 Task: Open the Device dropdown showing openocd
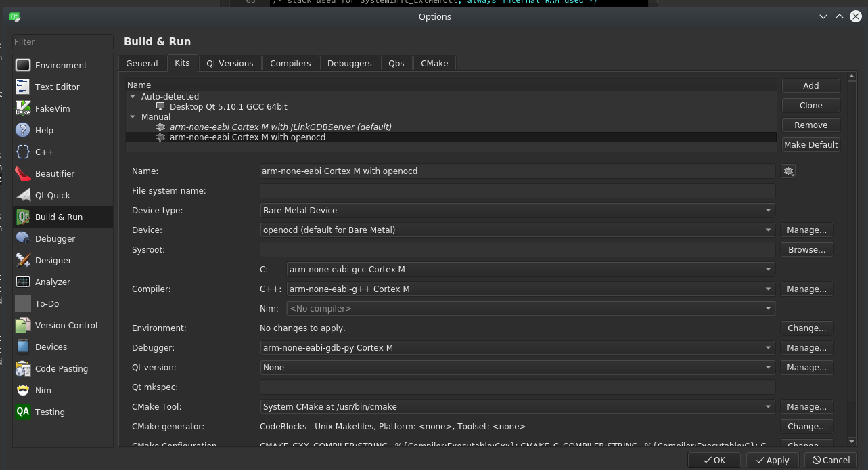(518, 230)
